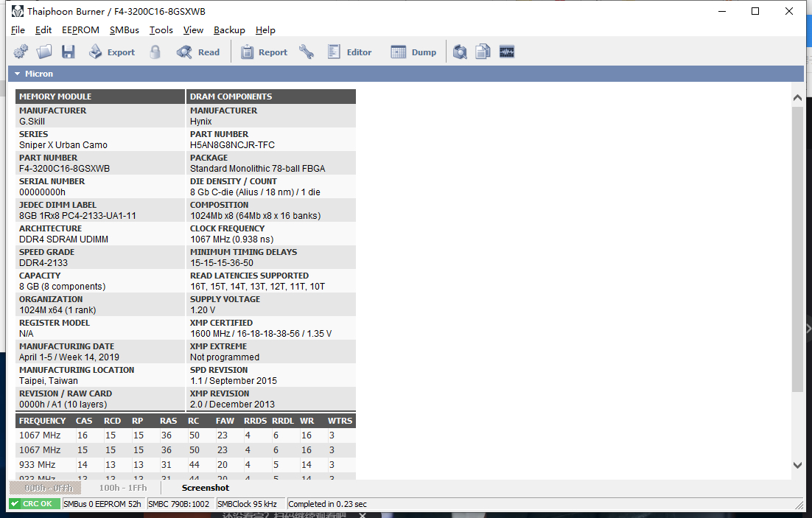
Task: Click the wrench tool icon
Action: (306, 52)
